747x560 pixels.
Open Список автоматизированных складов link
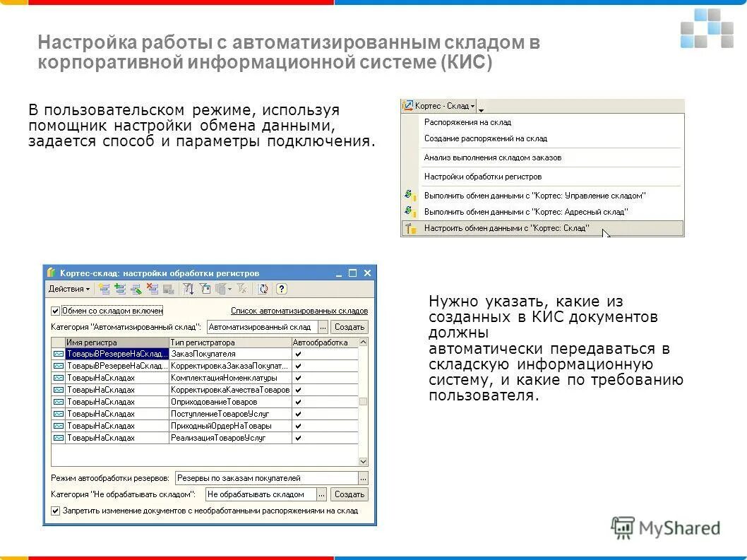299,311
